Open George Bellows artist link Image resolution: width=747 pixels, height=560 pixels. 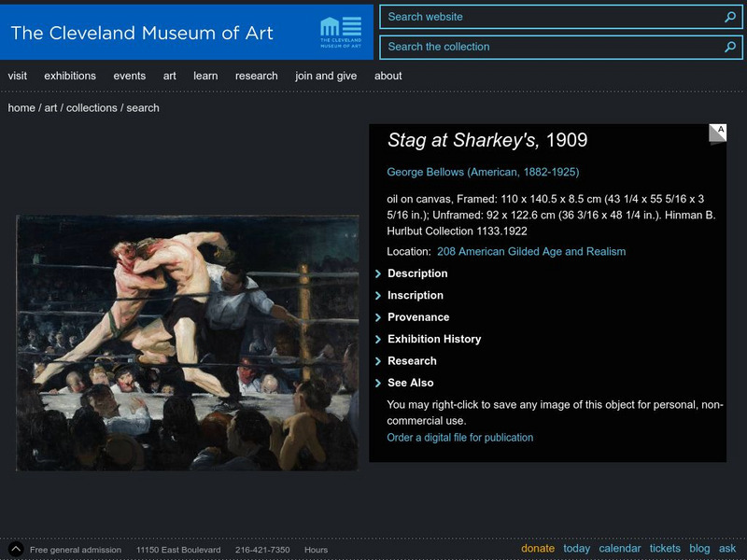tap(483, 172)
